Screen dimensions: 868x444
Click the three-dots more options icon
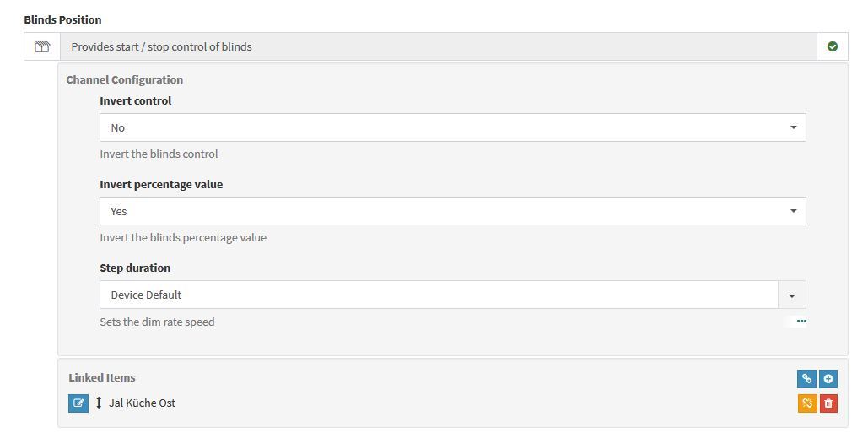point(801,322)
